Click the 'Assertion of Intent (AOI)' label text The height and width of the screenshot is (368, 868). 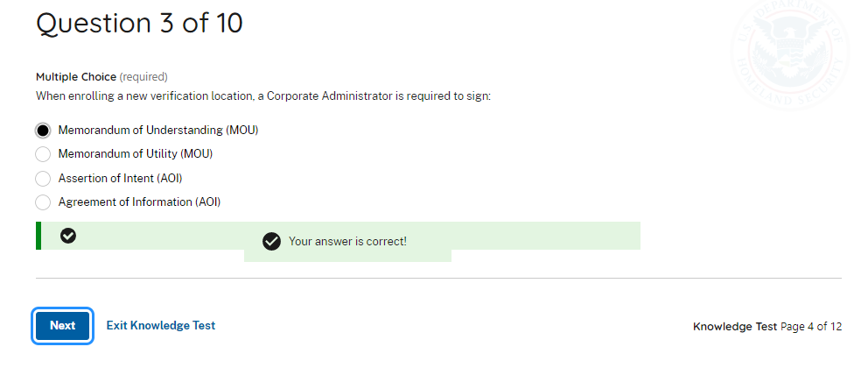(x=120, y=179)
